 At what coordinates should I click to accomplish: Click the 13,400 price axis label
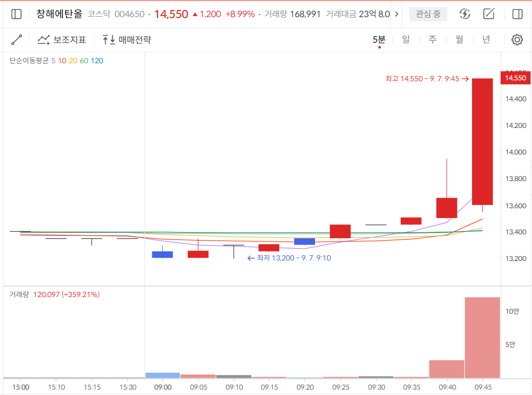(x=516, y=232)
